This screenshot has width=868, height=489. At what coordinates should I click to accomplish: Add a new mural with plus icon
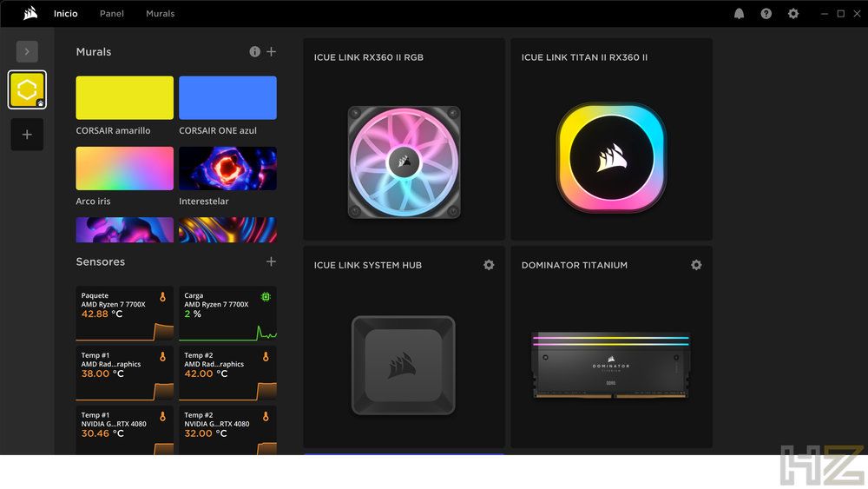click(x=271, y=51)
